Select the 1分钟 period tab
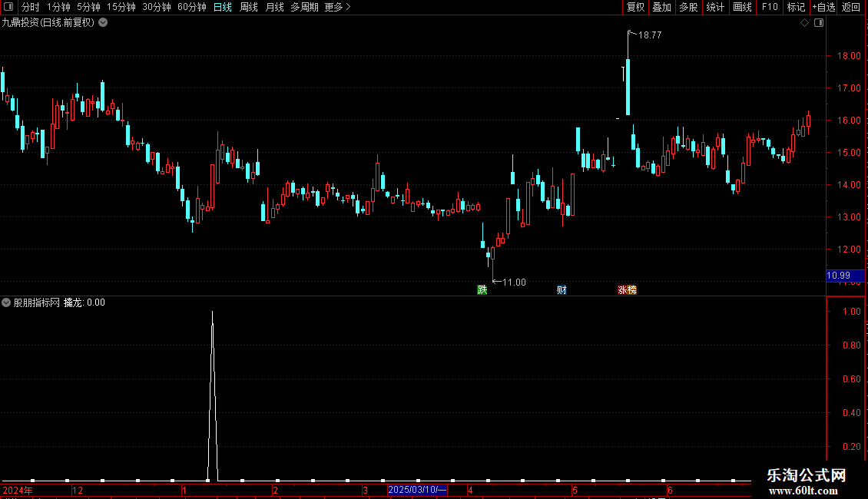Viewport: 868px width, 499px height. (58, 7)
